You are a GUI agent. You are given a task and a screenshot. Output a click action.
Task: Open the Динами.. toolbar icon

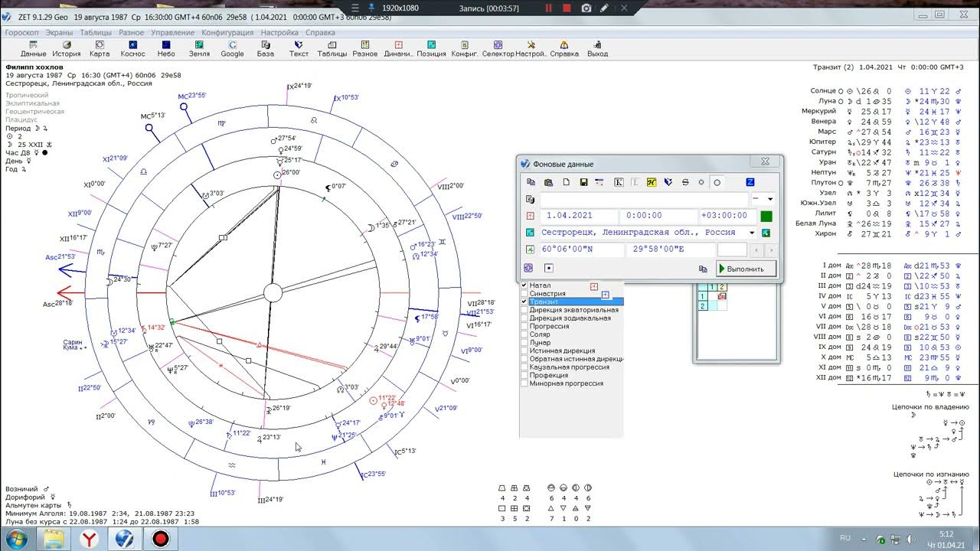[x=398, y=49]
